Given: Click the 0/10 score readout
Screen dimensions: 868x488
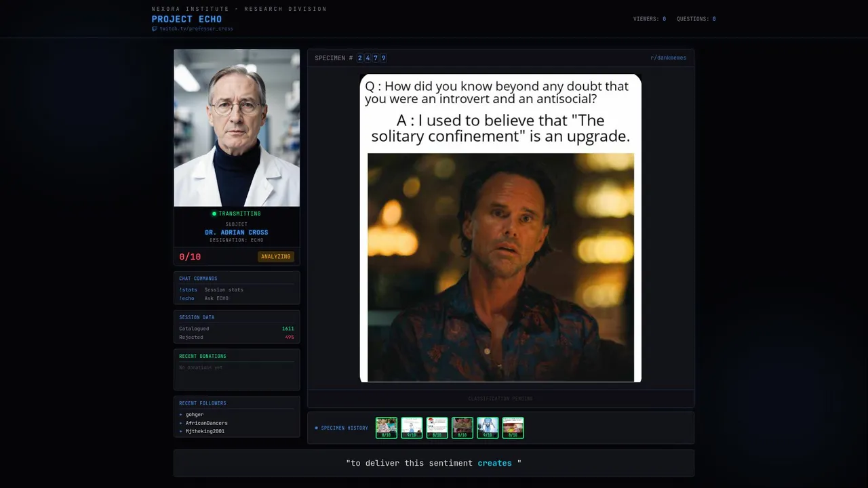Looking at the screenshot, I should [x=190, y=257].
